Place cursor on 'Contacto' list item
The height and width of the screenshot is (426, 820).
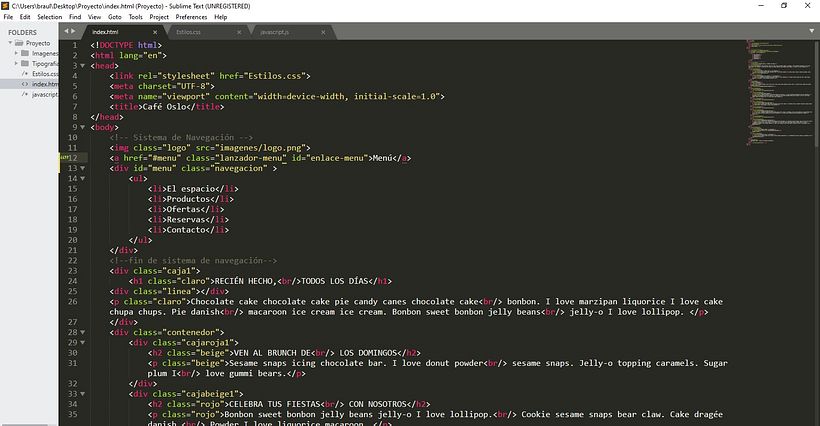(x=186, y=230)
